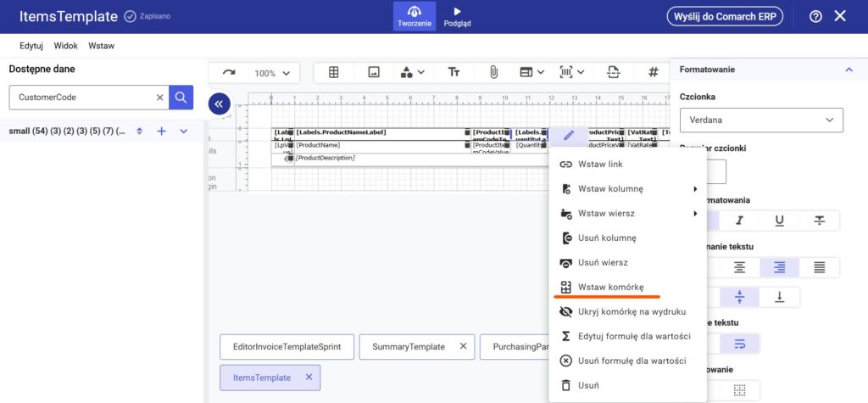Image resolution: width=868 pixels, height=403 pixels.
Task: Open the 100% zoom level dropdown
Action: coord(272,73)
